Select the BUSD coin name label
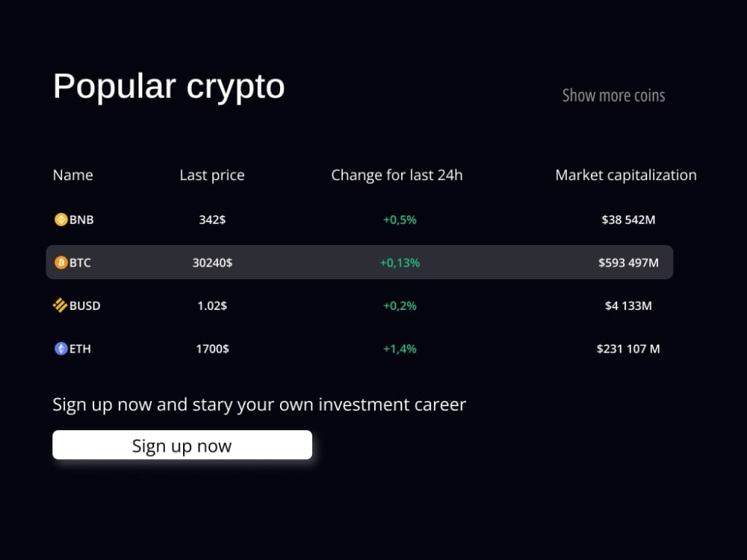The width and height of the screenshot is (747, 560). 85,305
